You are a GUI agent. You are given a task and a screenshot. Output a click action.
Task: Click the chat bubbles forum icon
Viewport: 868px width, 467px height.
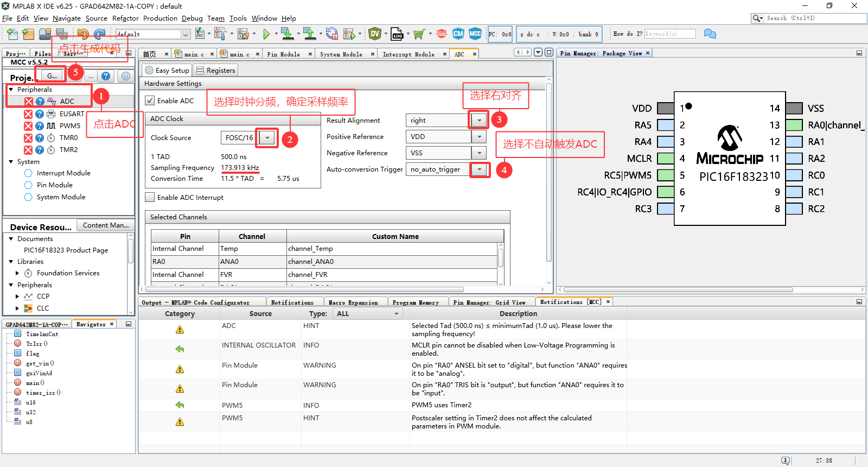(x=710, y=34)
